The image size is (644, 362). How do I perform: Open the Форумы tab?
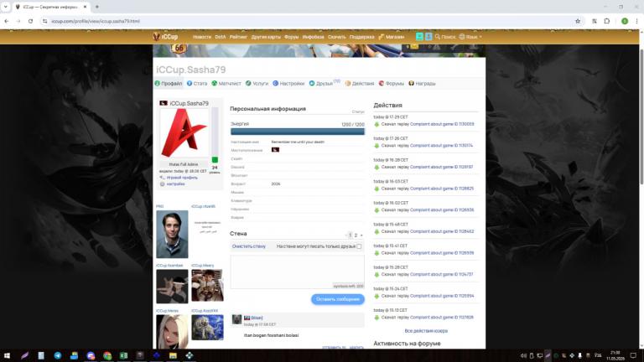click(391, 83)
